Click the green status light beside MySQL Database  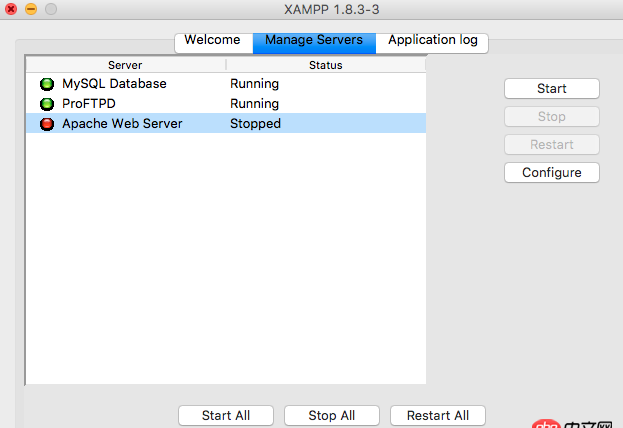[47, 84]
